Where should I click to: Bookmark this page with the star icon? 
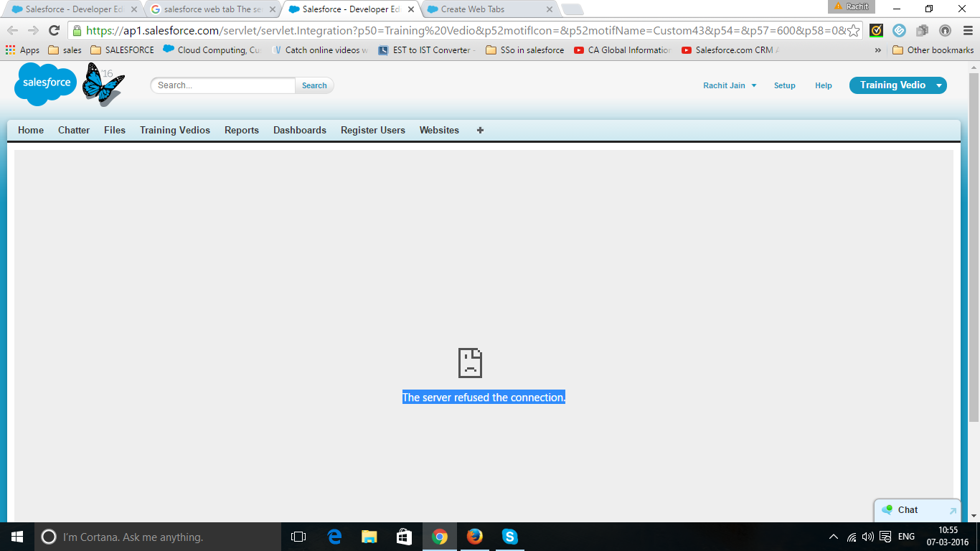(852, 31)
